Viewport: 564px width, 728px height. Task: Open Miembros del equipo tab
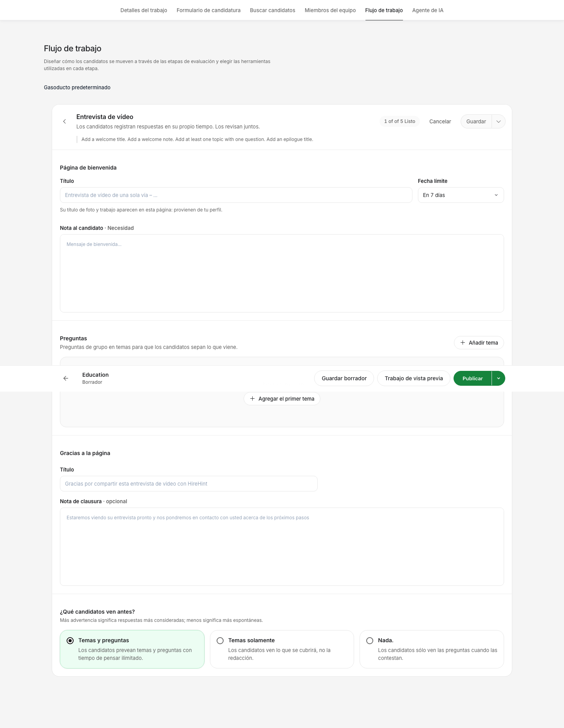pos(330,10)
